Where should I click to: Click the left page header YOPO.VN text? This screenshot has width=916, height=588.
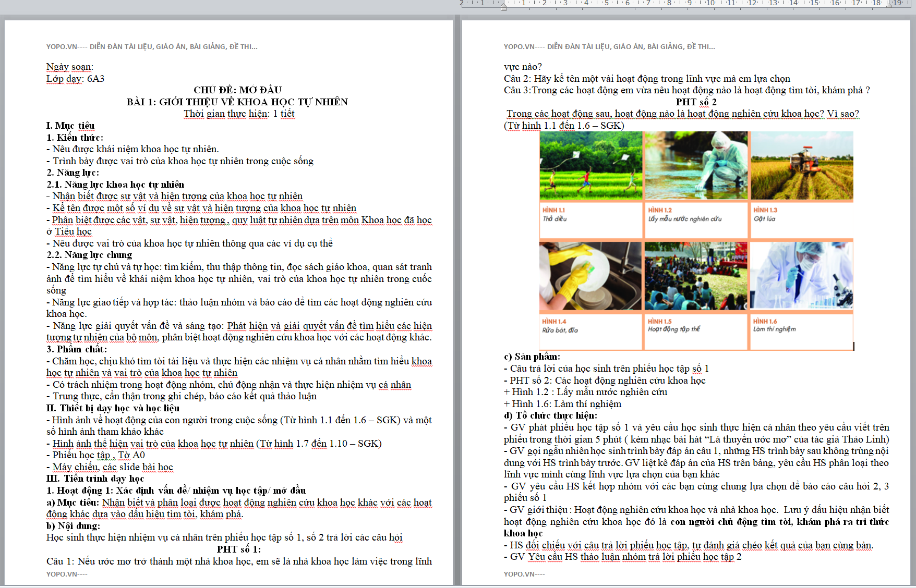152,46
